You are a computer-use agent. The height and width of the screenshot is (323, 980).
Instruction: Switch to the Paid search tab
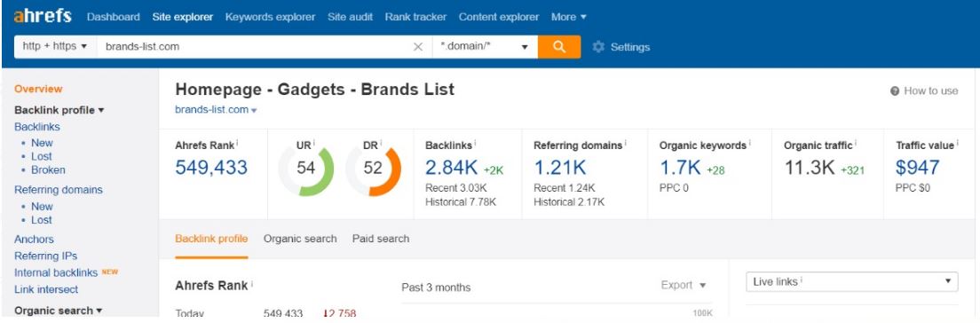point(381,239)
